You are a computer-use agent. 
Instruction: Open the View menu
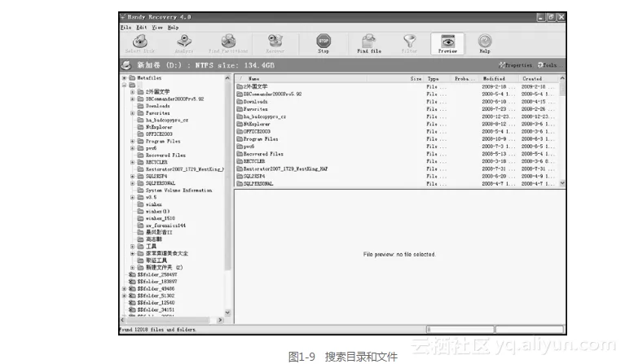coord(157,28)
